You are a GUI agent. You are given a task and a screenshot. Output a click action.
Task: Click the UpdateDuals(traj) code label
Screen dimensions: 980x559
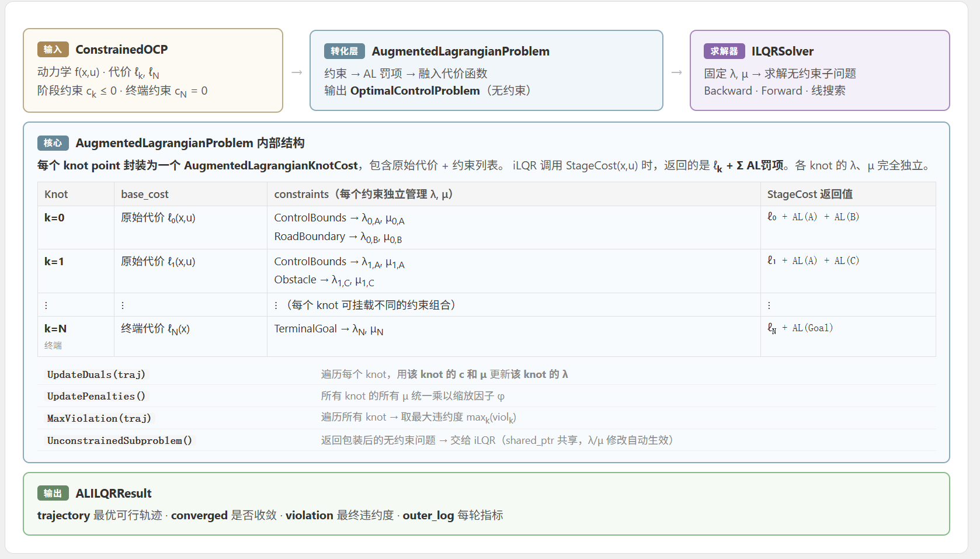coord(96,374)
